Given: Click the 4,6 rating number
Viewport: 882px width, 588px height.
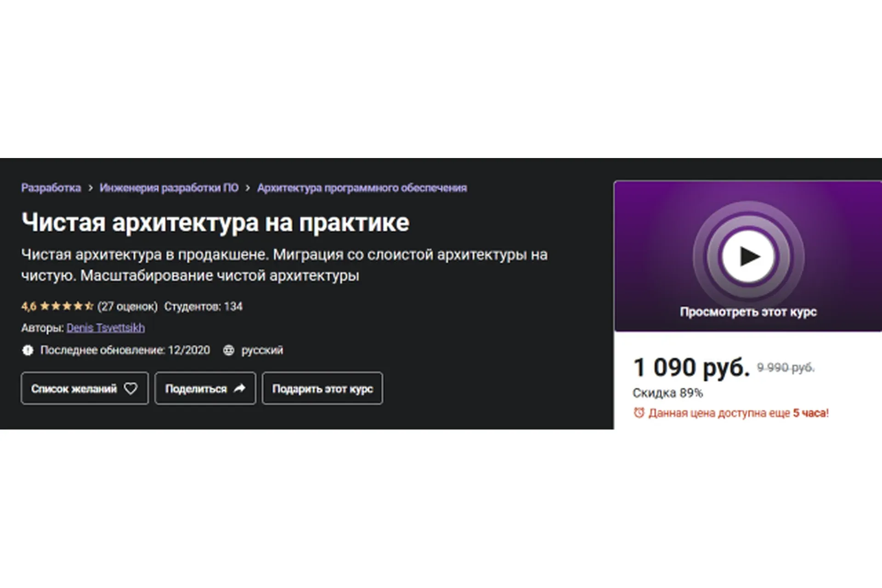Looking at the screenshot, I should 28,306.
